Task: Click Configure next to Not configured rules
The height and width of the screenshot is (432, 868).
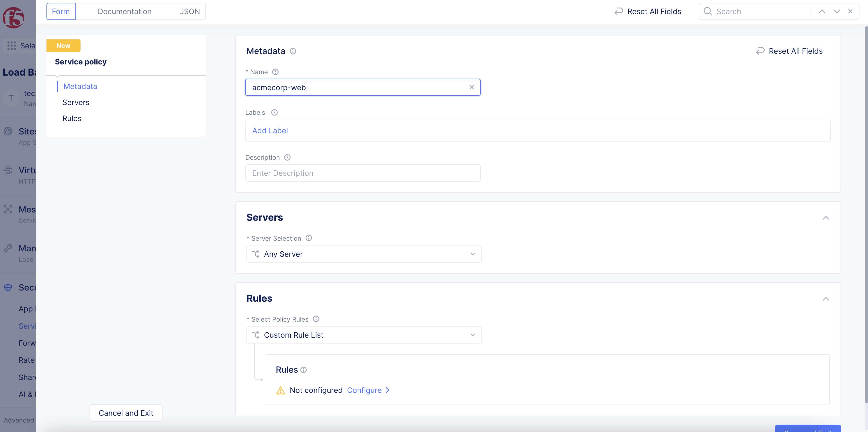Action: tap(365, 390)
